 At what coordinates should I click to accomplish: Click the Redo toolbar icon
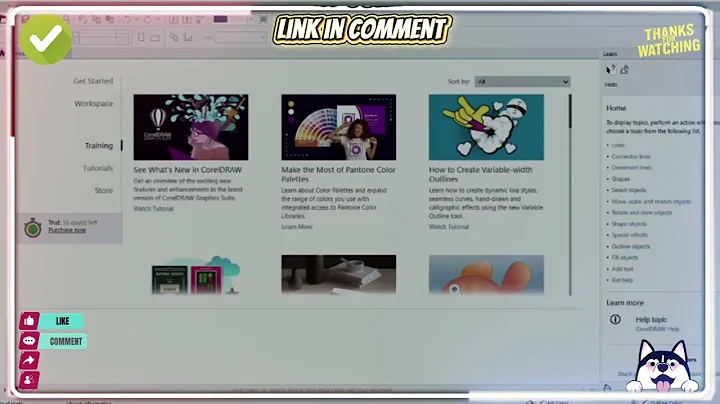pyautogui.click(x=147, y=19)
